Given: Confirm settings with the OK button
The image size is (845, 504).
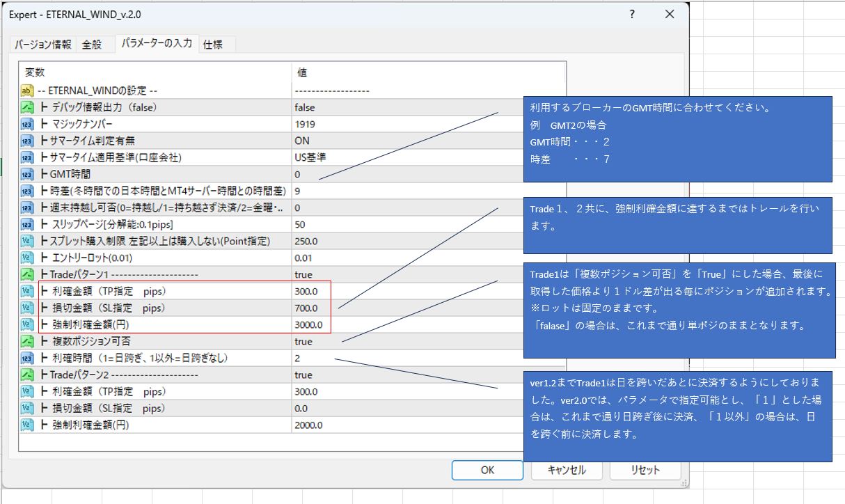Looking at the screenshot, I should click(x=487, y=470).
